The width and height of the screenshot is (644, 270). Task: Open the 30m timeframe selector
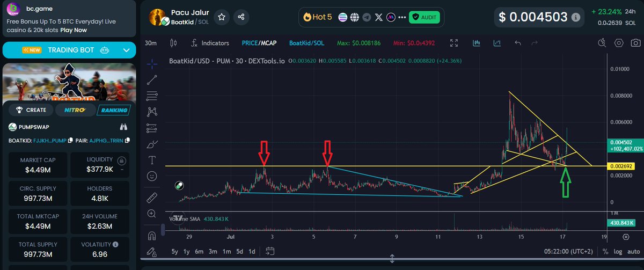click(x=151, y=43)
